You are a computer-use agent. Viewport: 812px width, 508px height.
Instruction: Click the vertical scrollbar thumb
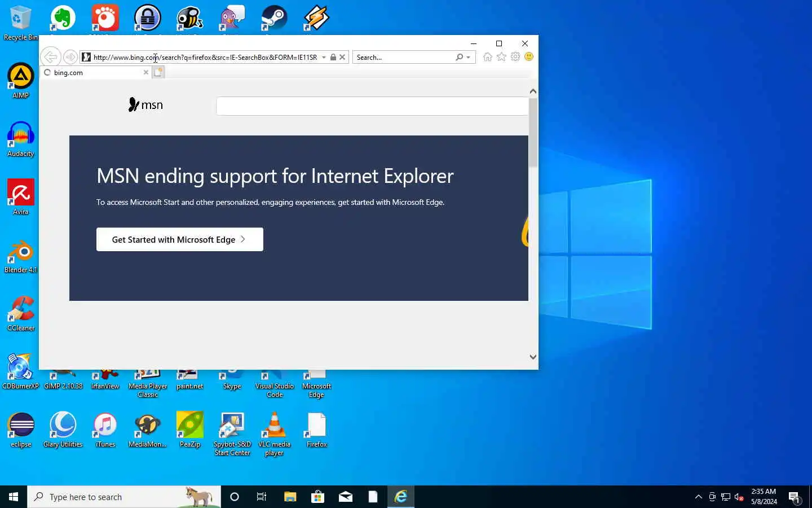533,133
